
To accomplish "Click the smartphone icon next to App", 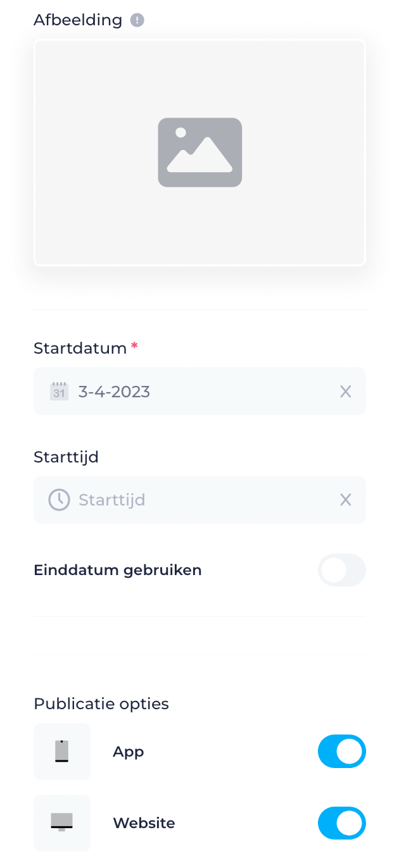I will (61, 751).
